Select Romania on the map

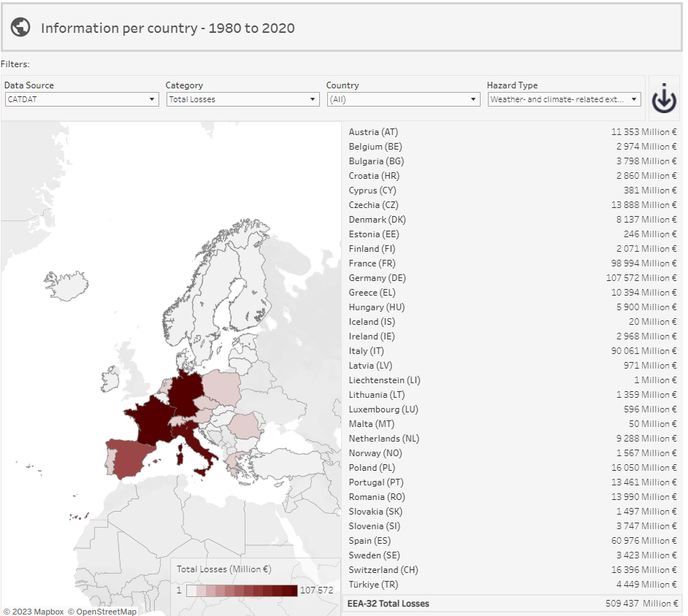245,426
